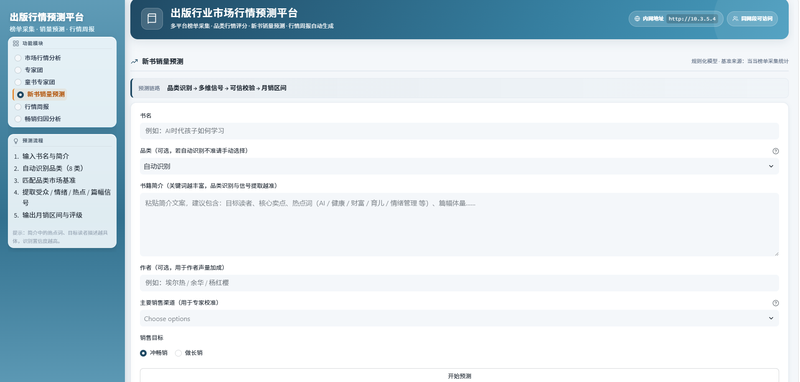Click step text 自动识别品类（8 类）
The width and height of the screenshot is (800, 382).
pyautogui.click(x=53, y=168)
